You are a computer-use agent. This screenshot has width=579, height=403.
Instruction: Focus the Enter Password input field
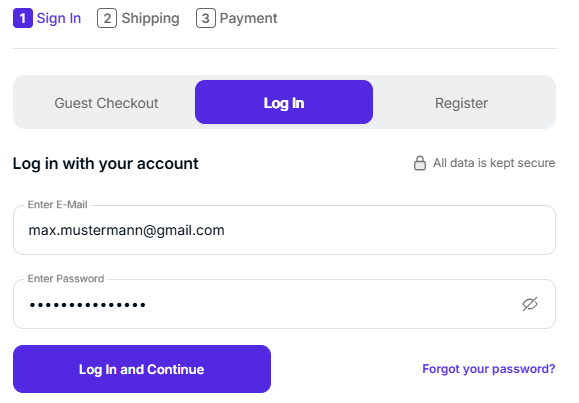coord(284,304)
